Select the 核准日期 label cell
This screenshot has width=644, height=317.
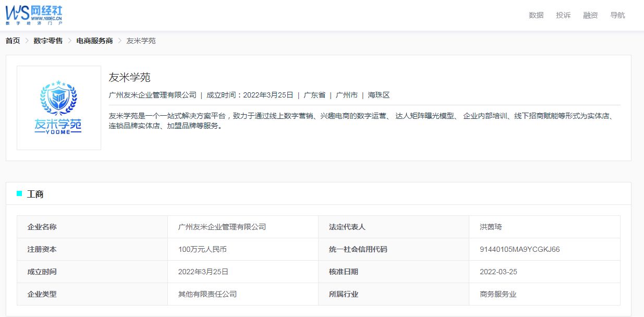pos(394,272)
